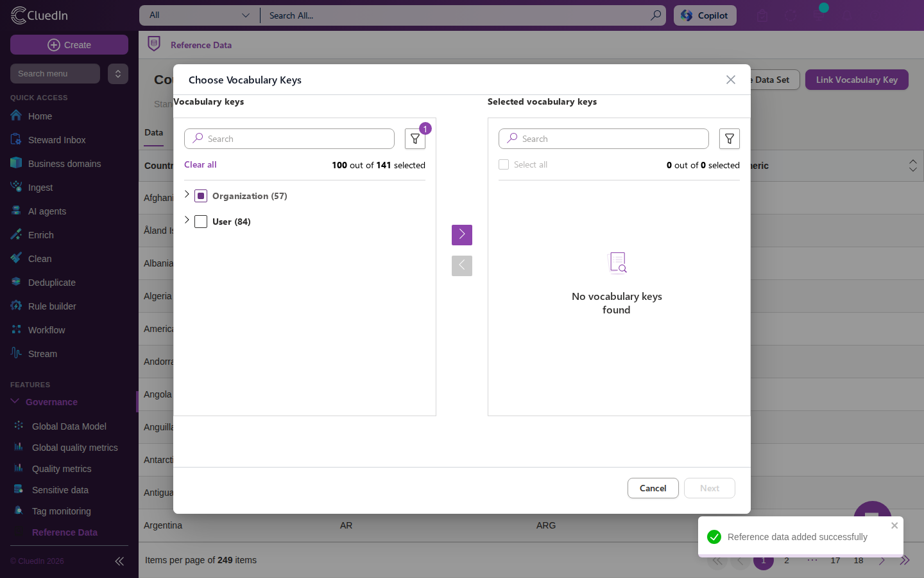Expand the User tree node

[187, 220]
